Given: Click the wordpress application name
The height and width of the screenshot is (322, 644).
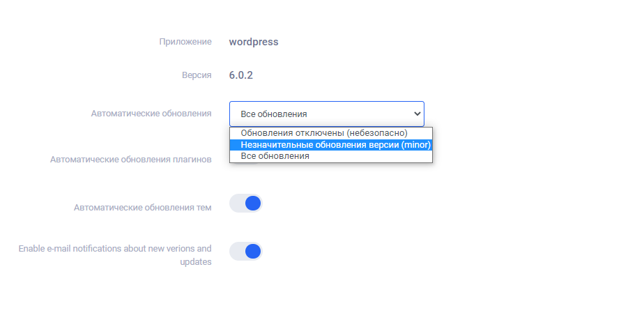Looking at the screenshot, I should point(254,42).
